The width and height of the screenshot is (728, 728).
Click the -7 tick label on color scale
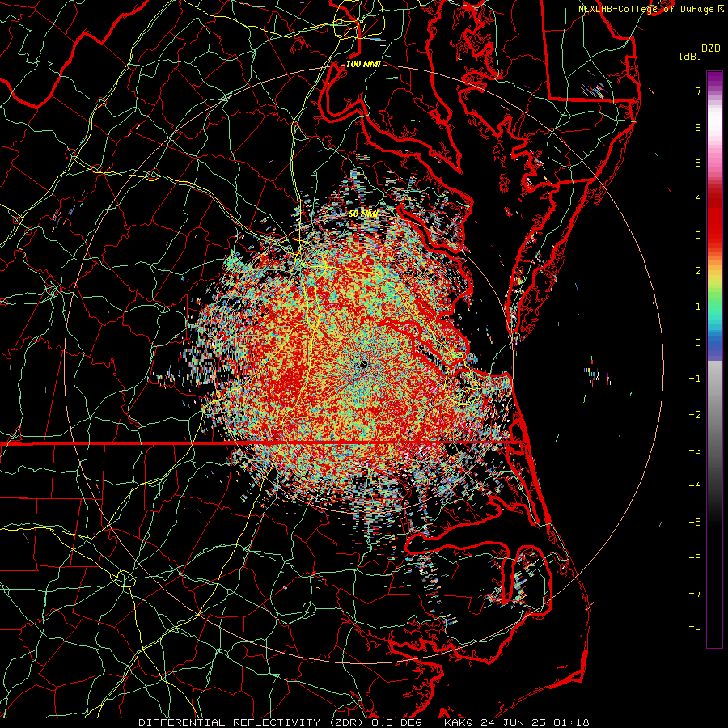tap(695, 594)
